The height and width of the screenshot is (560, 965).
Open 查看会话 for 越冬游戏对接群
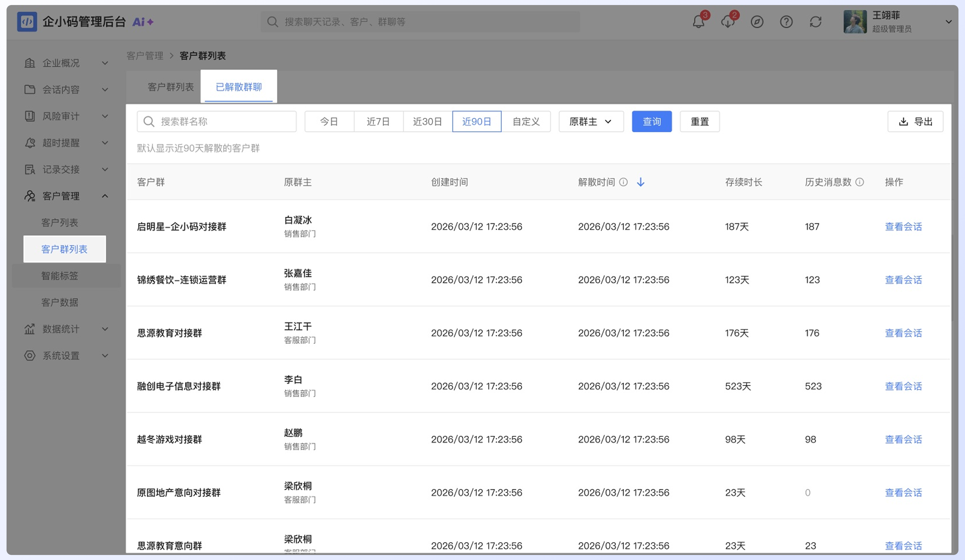click(903, 439)
